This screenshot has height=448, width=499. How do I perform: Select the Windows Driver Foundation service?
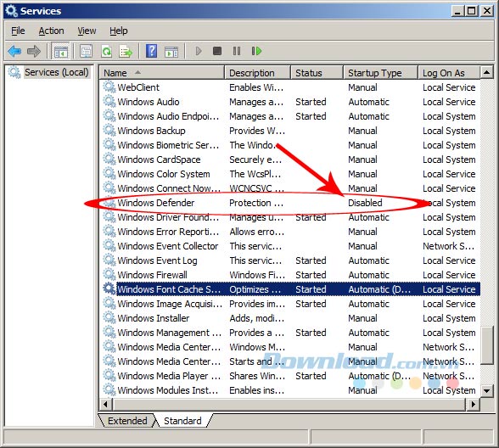(289, 217)
